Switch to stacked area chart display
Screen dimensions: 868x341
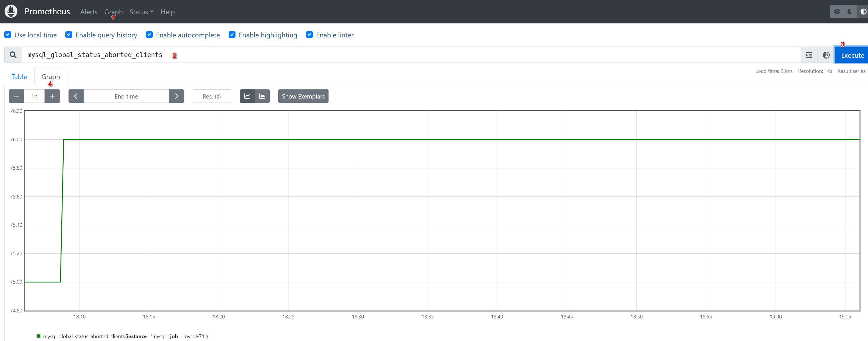[262, 96]
